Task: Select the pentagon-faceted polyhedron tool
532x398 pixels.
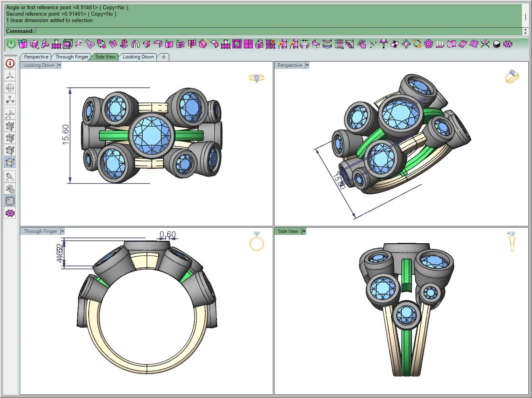Action: [x=428, y=44]
